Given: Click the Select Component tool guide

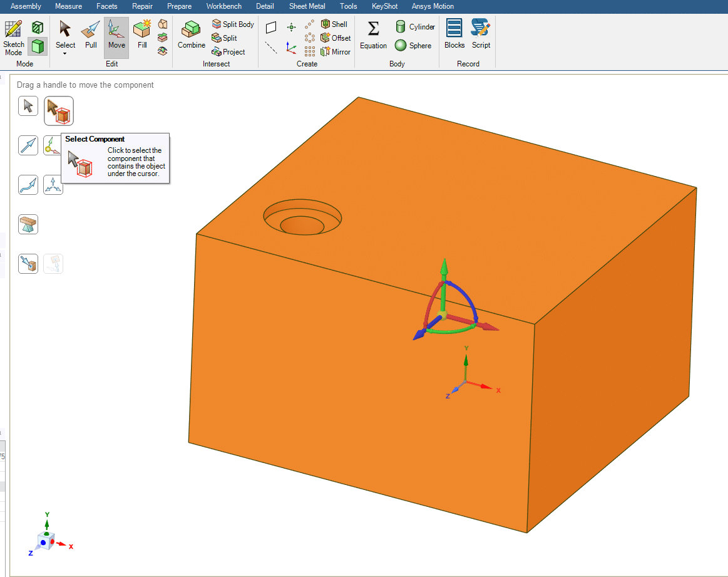Looking at the screenshot, I should 59,111.
